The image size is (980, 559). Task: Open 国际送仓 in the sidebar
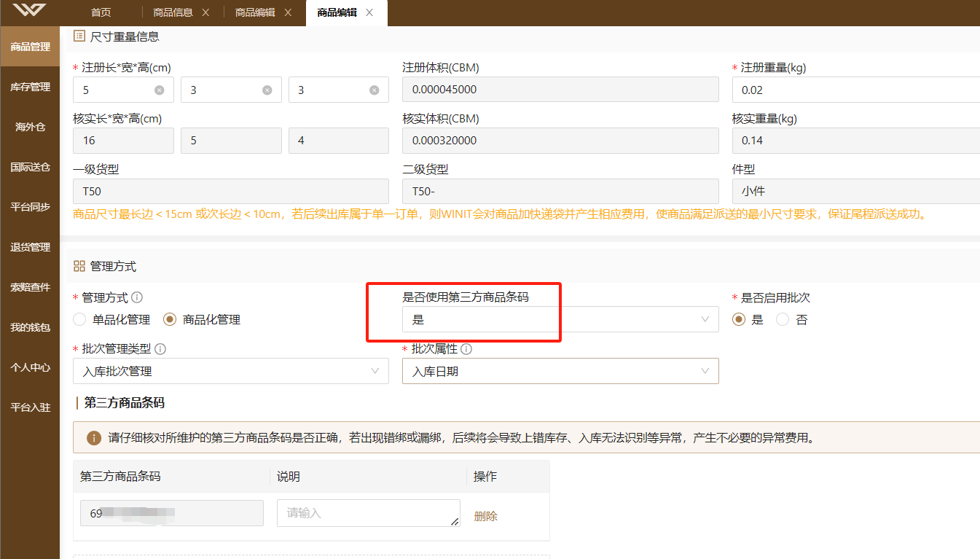click(30, 167)
